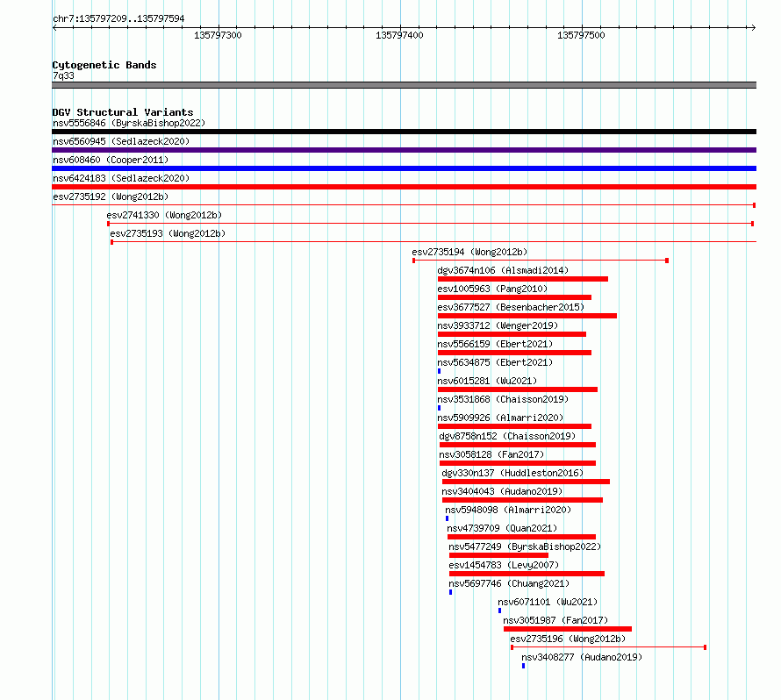The height and width of the screenshot is (700, 781).
Task: Click the blue nsv3408277 insertion marker
Action: tap(524, 666)
